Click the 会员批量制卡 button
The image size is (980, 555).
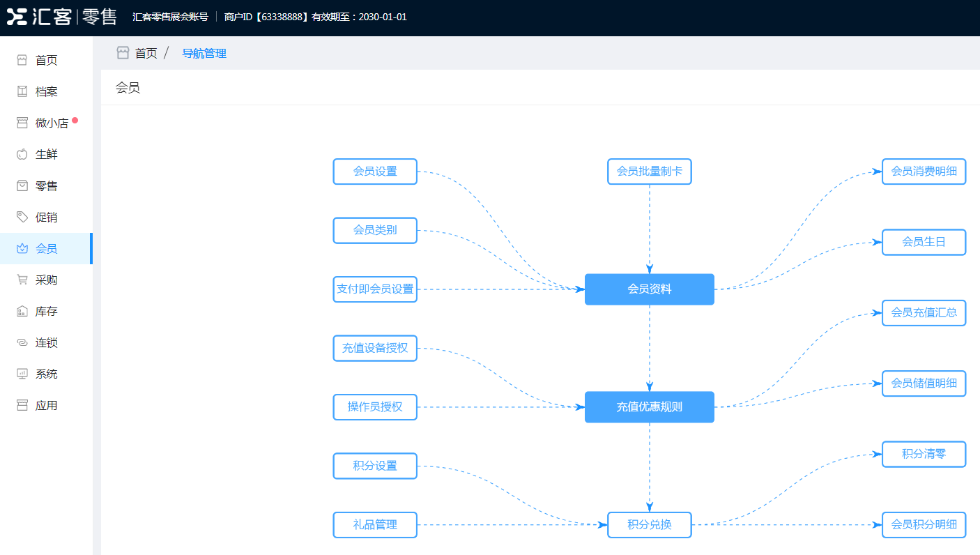pos(649,172)
